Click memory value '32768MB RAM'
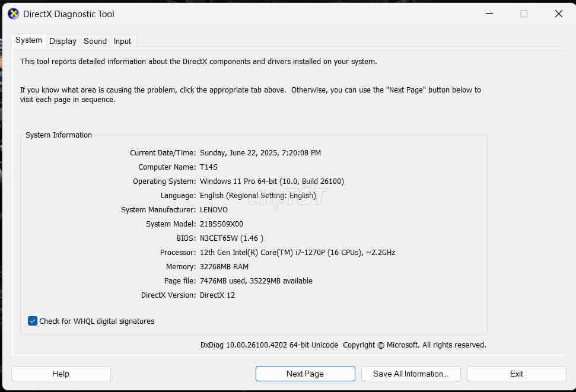Screen dimensions: 576x392 224,267
